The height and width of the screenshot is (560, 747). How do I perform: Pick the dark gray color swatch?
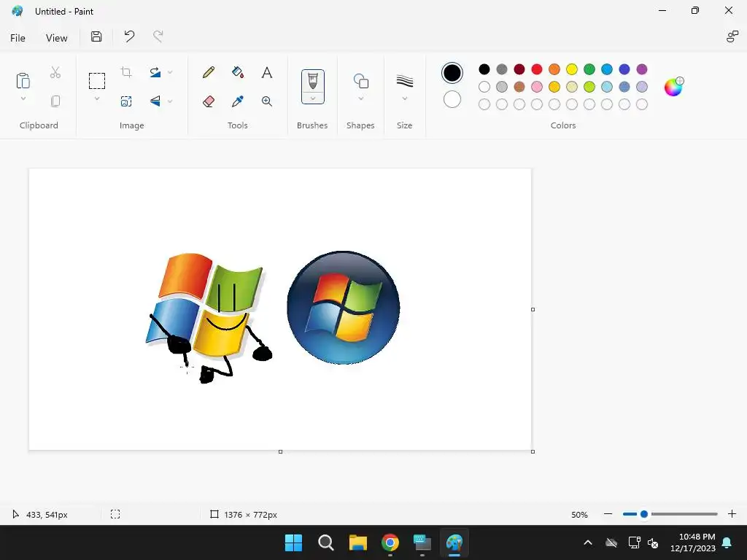(x=502, y=69)
